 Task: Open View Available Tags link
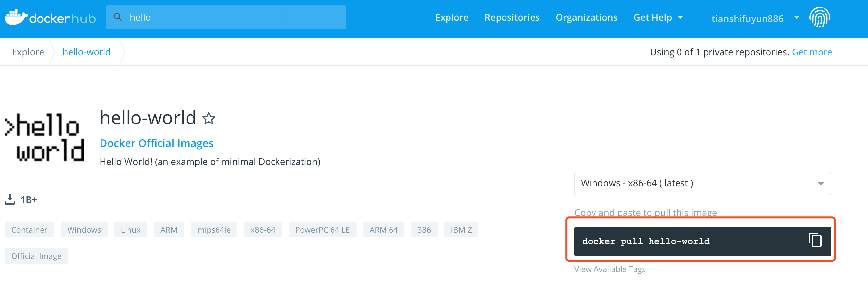[610, 269]
